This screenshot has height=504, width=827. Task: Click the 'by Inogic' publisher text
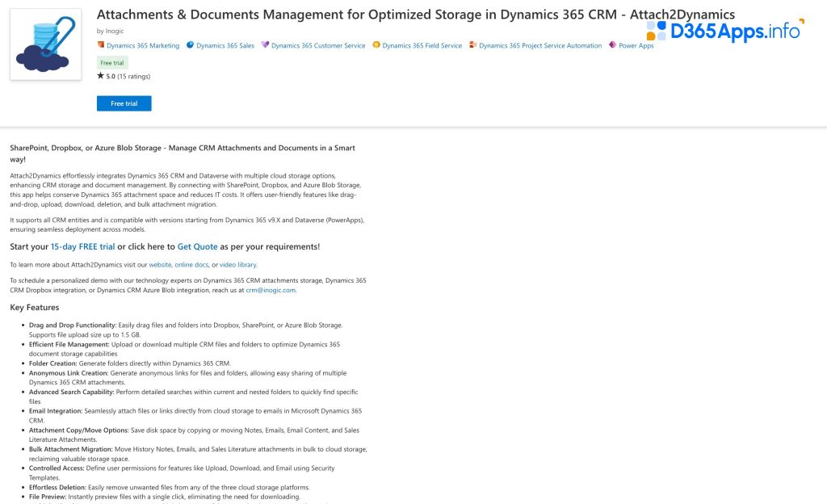click(x=110, y=31)
